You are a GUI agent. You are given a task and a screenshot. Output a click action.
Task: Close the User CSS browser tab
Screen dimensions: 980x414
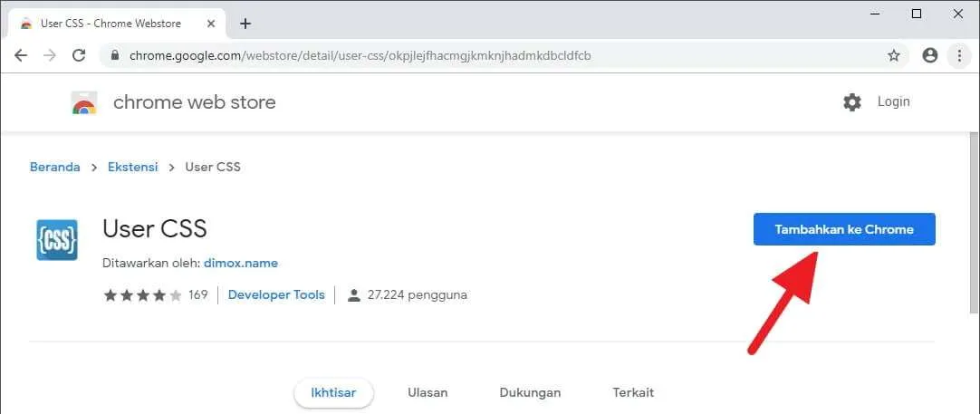(211, 24)
